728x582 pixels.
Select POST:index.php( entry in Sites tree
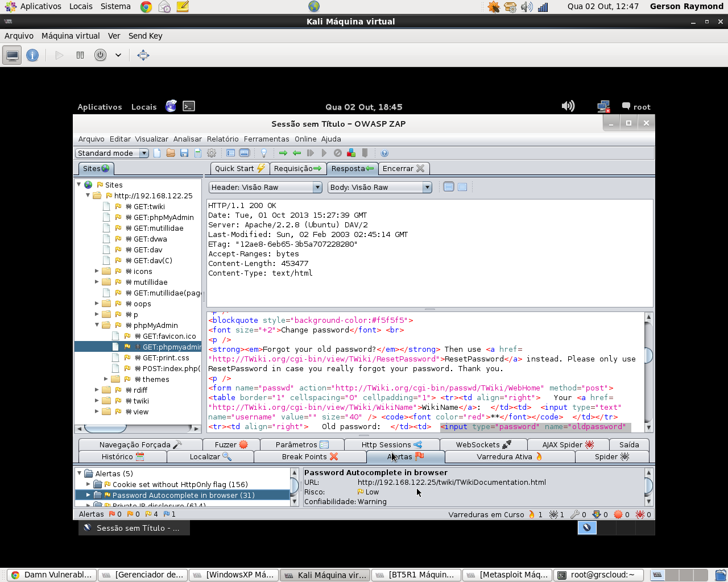[x=171, y=368]
